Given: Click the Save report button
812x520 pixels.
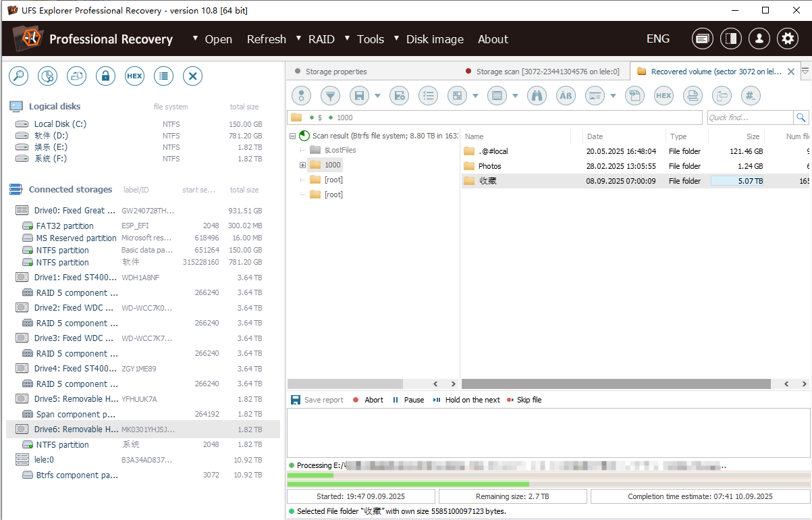Looking at the screenshot, I should coord(317,400).
